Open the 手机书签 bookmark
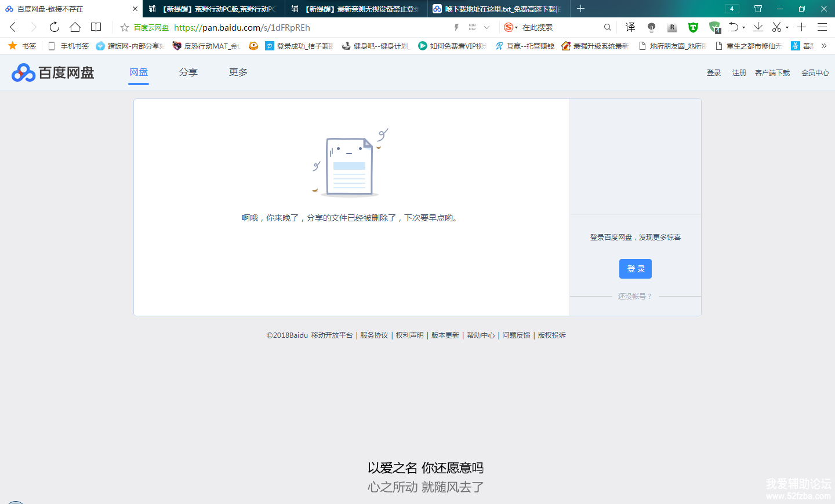Image resolution: width=835 pixels, height=504 pixels. (x=68, y=46)
